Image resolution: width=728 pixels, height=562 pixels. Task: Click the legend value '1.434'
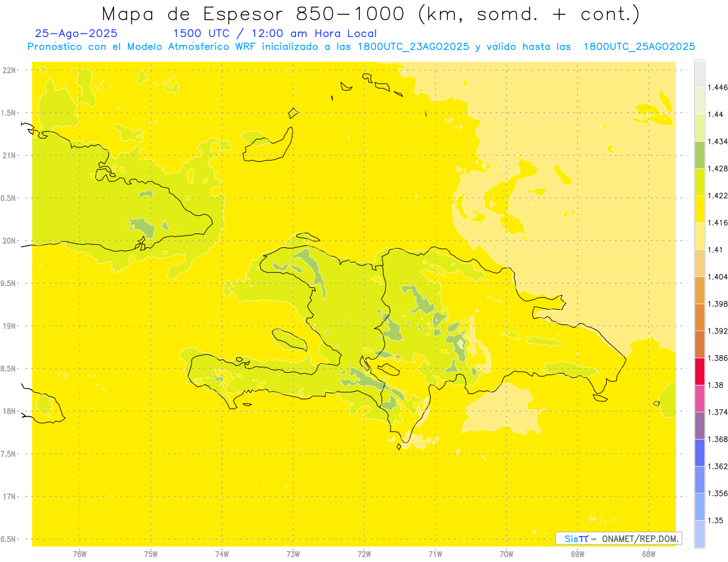[x=717, y=141]
